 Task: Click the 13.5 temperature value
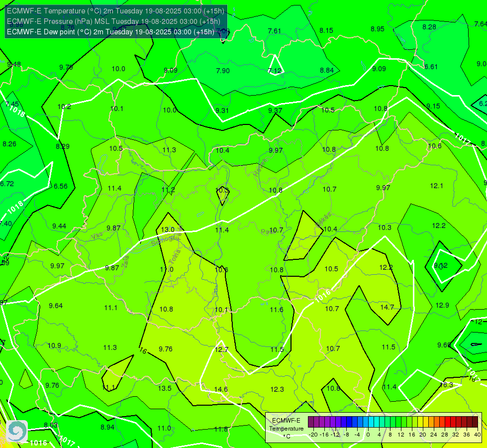(165, 388)
